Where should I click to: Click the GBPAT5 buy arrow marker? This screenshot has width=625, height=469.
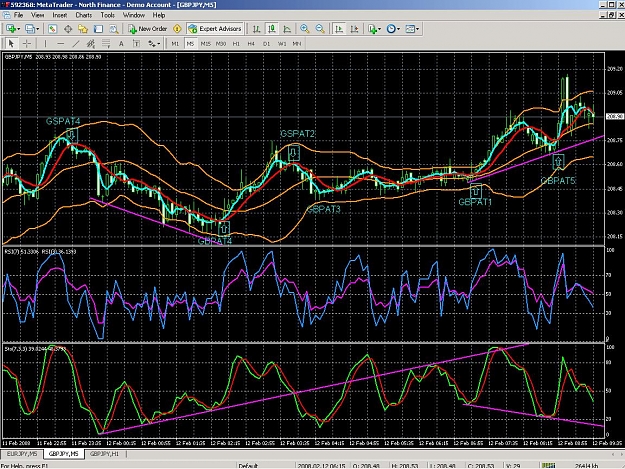point(558,161)
